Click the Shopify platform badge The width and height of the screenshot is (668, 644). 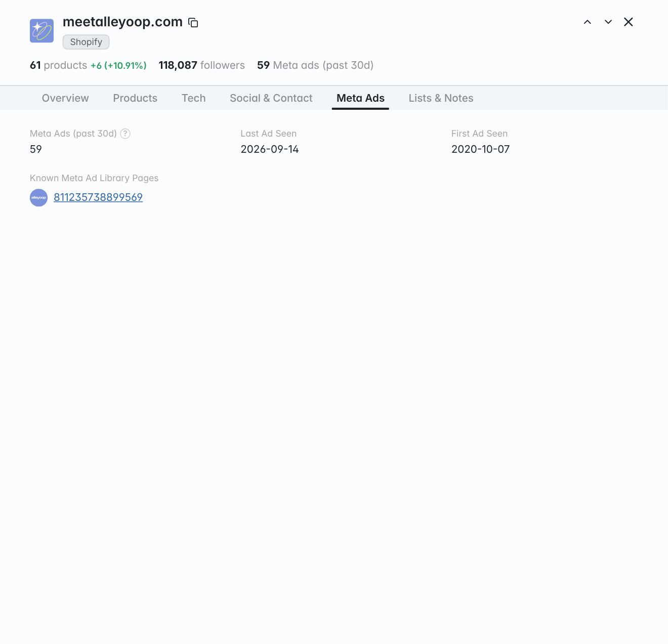click(x=86, y=42)
